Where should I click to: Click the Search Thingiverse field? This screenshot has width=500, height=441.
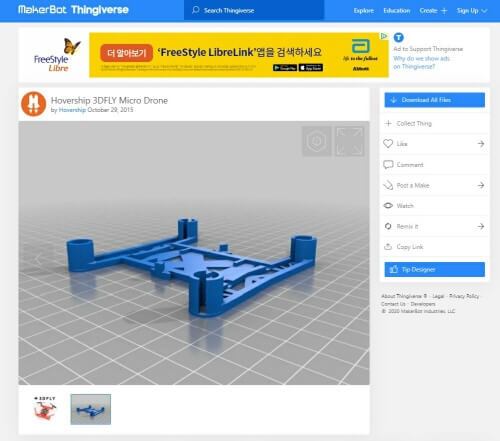[254, 10]
